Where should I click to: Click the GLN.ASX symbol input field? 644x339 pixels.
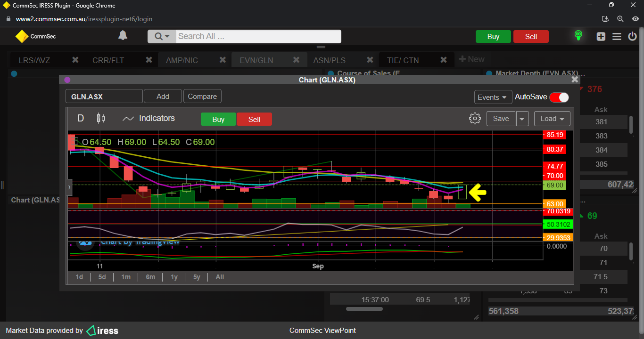coord(104,97)
